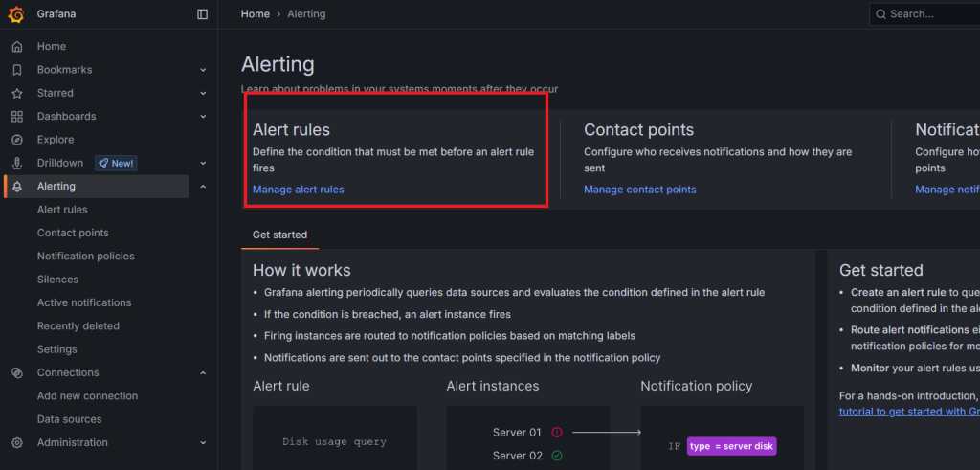Click the Disk usage query text
Image resolution: width=980 pixels, height=470 pixels.
click(334, 442)
